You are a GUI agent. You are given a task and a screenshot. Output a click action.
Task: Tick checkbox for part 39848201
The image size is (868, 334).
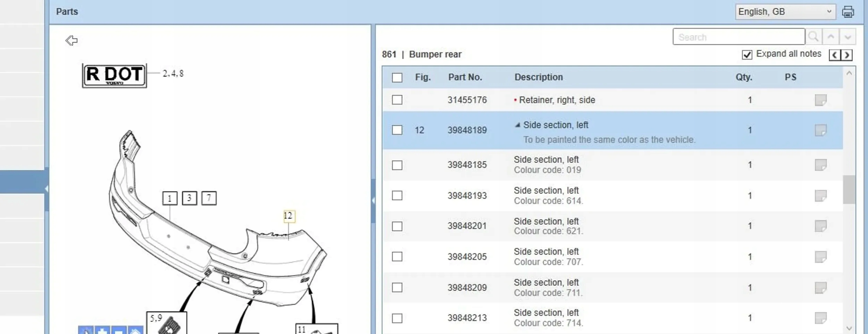[397, 226]
